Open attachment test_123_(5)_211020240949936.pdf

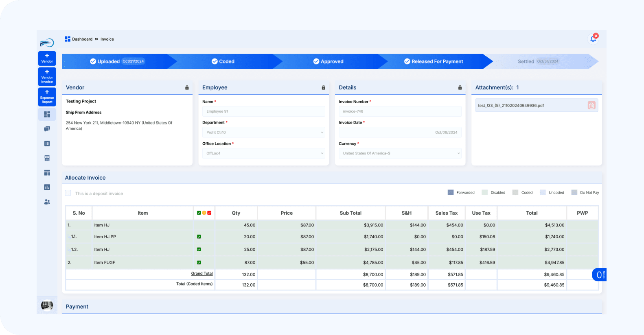(511, 105)
